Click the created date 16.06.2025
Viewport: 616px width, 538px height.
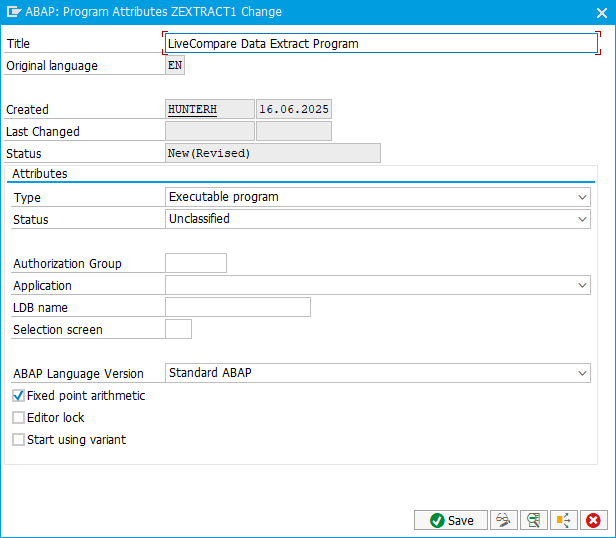pos(294,109)
